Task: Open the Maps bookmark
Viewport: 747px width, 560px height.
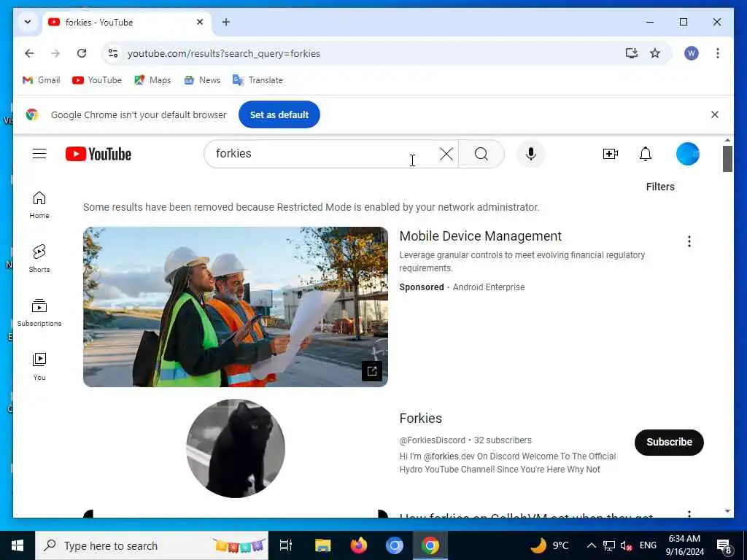Action: [x=153, y=80]
